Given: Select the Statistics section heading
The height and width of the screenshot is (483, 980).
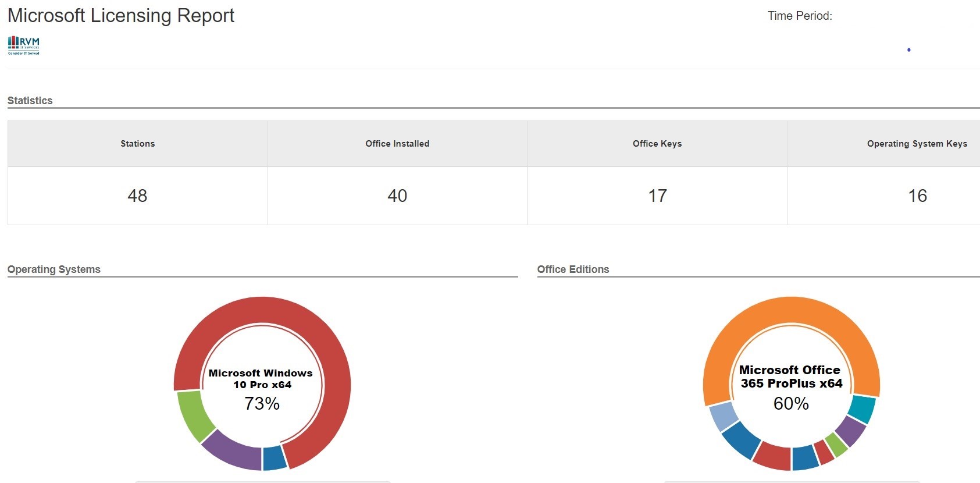Looking at the screenshot, I should tap(30, 101).
